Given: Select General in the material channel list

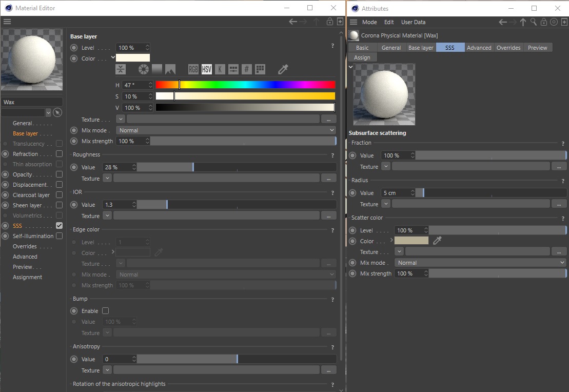Looking at the screenshot, I should coord(23,123).
